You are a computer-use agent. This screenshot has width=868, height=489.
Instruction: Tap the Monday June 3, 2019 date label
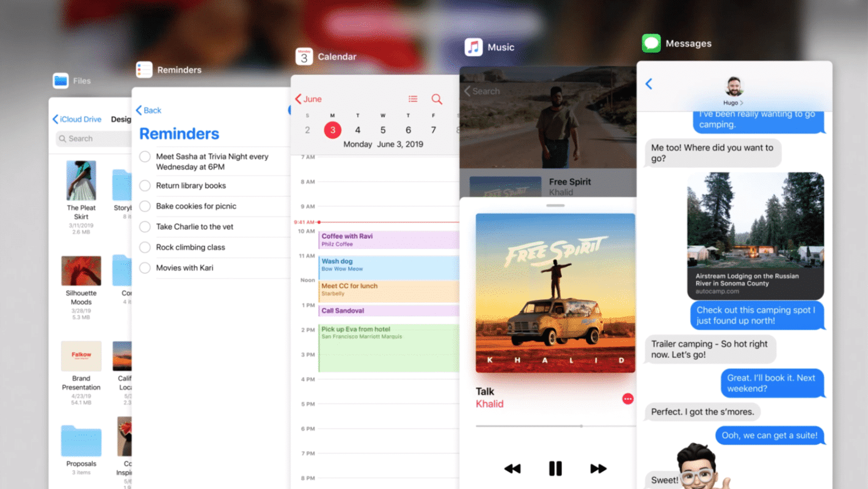point(383,145)
